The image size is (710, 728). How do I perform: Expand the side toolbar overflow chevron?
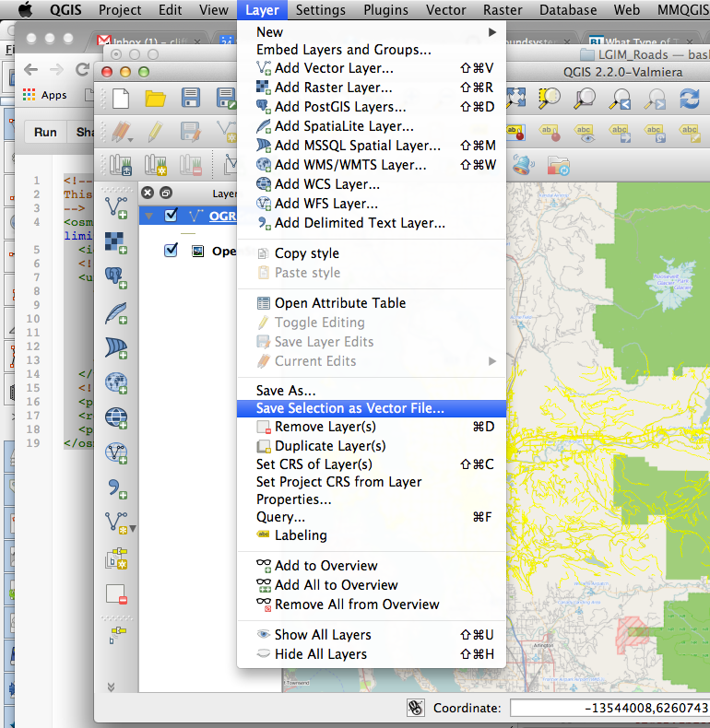tap(111, 687)
